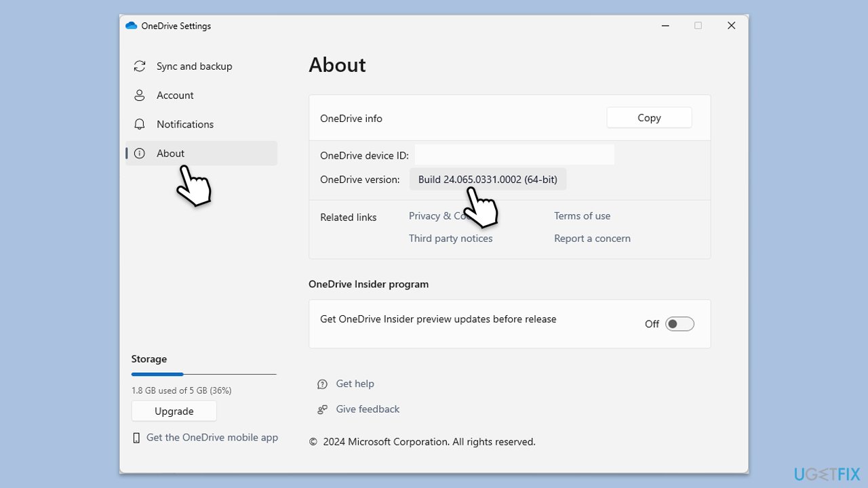
Task: Click the Notifications bell icon
Action: 139,124
